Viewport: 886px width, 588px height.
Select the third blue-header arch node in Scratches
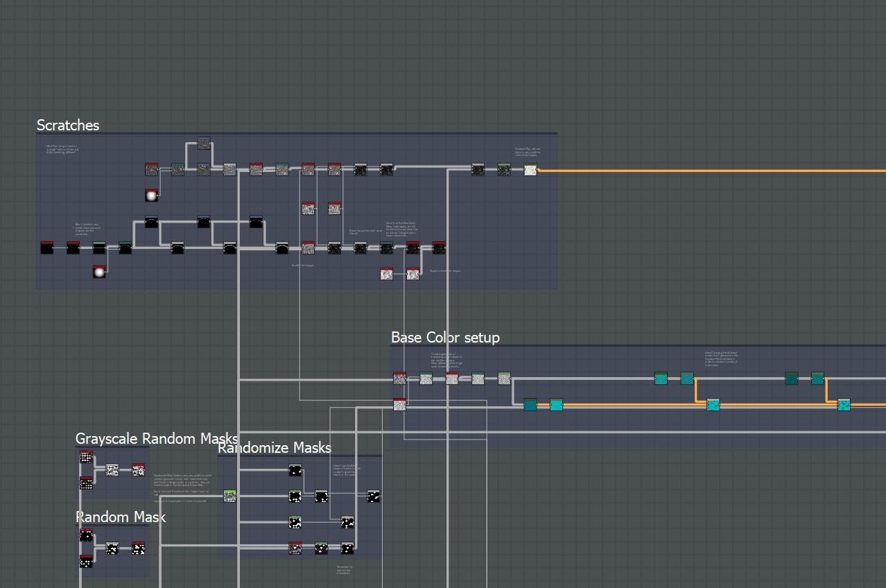pyautogui.click(x=256, y=222)
